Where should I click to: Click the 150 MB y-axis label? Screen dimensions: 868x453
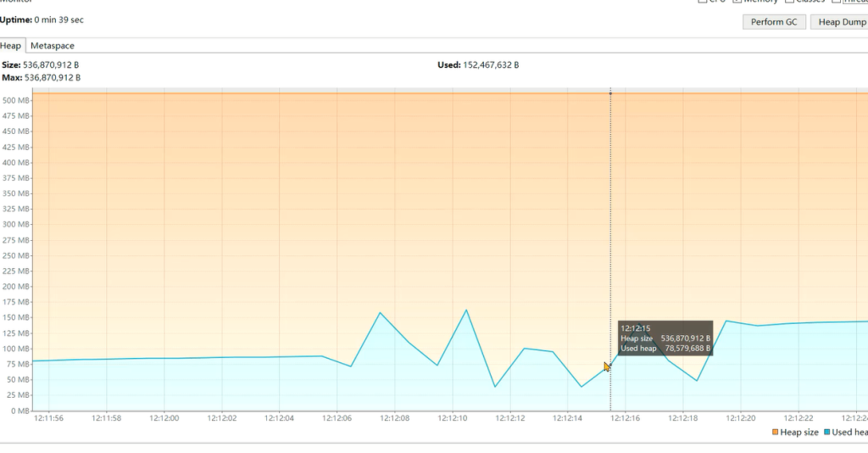[x=16, y=317]
